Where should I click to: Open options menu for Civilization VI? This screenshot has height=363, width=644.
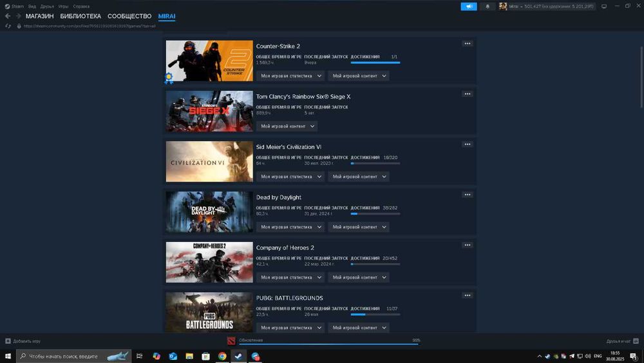[468, 144]
